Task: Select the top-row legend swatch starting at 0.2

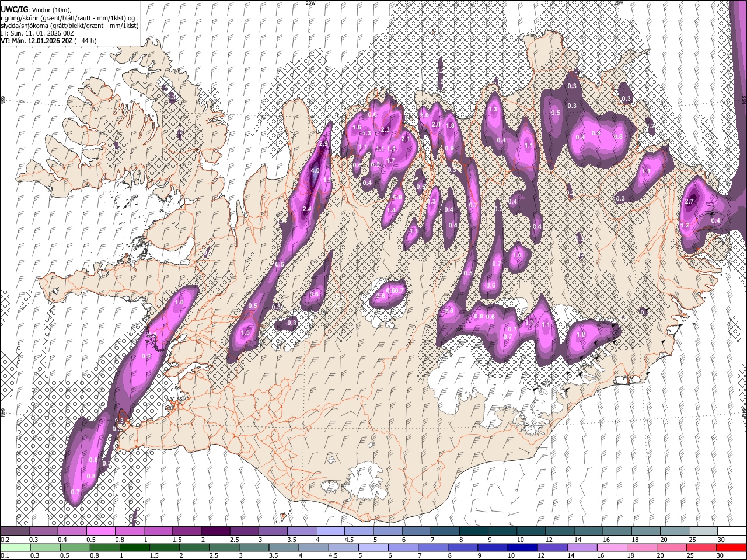Action: (15, 531)
